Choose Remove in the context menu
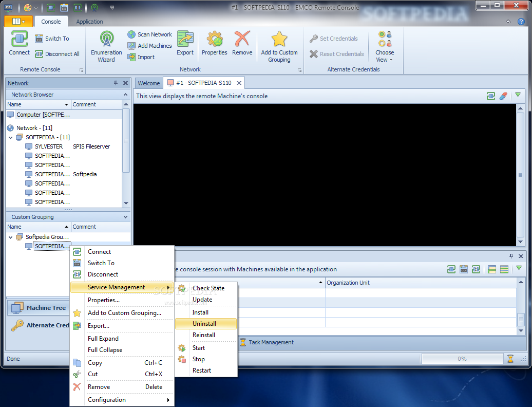Image resolution: width=532 pixels, height=407 pixels. (x=122, y=386)
